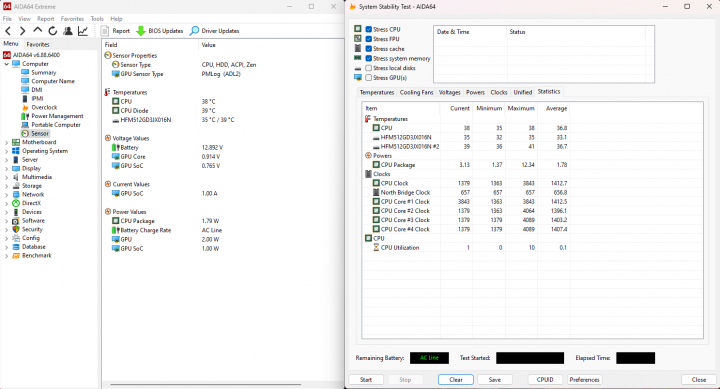Open stability test Preferences
Image resolution: width=720 pixels, height=389 pixels.
click(x=584, y=379)
